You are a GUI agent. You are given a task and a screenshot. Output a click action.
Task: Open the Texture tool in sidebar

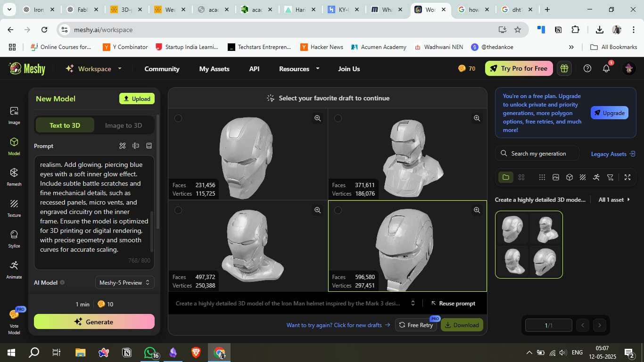pos(14,208)
